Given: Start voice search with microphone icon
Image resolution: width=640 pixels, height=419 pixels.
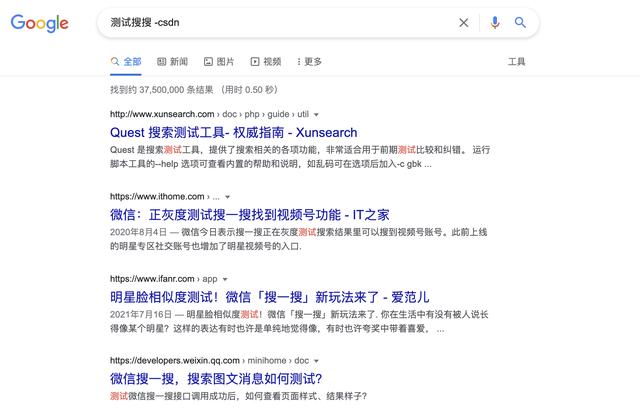Looking at the screenshot, I should 495,22.
